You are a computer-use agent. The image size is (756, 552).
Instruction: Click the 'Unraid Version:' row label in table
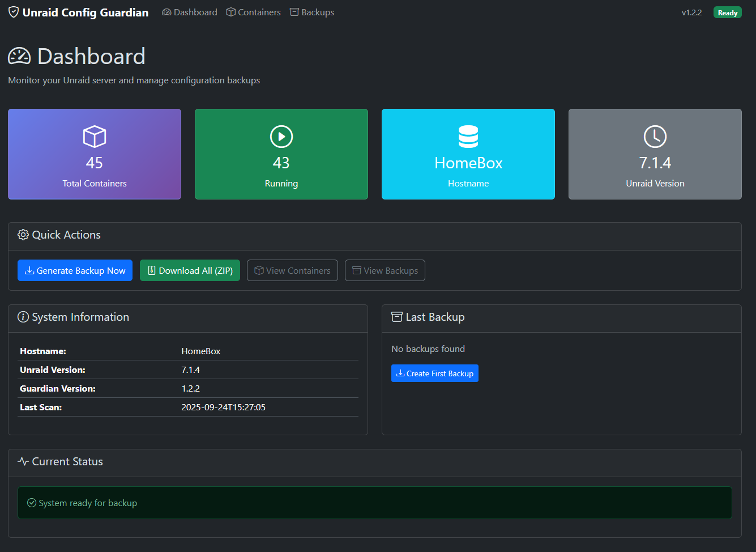(x=53, y=370)
